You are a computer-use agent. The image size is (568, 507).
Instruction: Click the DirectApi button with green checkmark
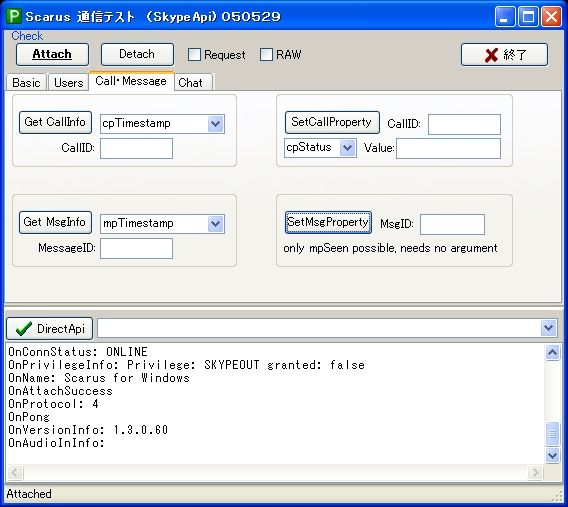click(x=50, y=328)
